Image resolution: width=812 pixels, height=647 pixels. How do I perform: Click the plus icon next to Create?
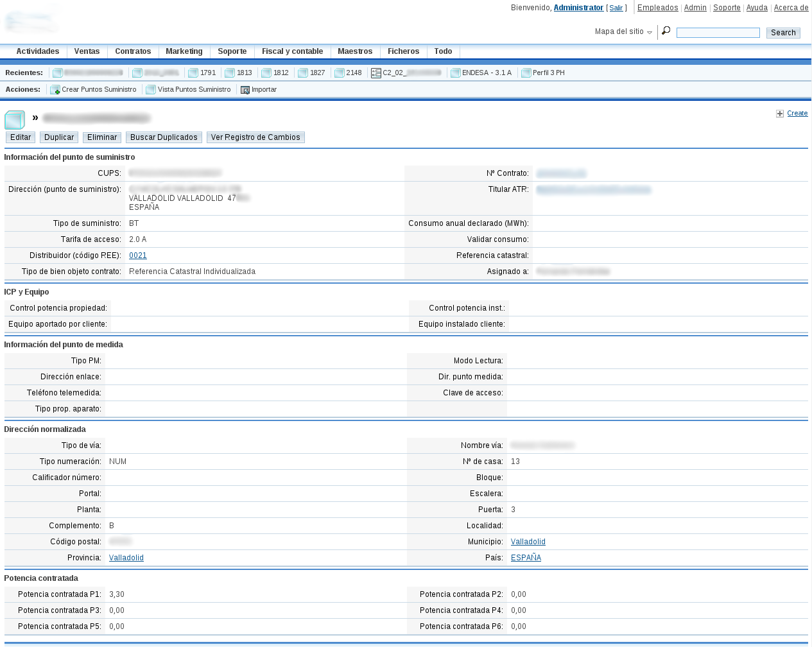(780, 113)
